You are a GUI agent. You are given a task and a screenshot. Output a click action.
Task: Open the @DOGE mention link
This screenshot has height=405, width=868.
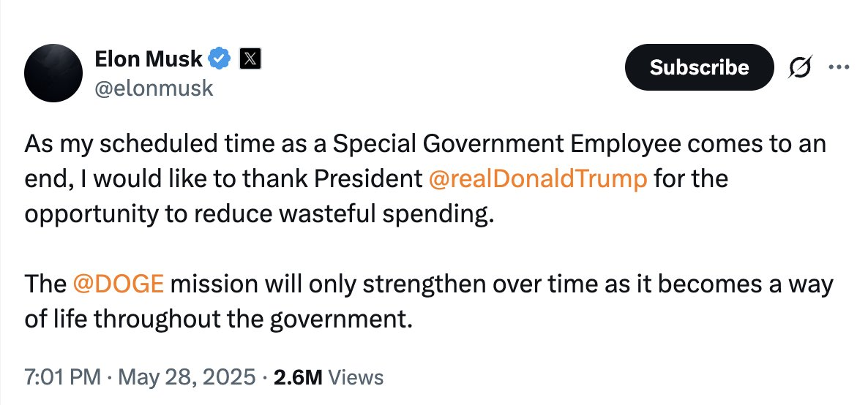click(x=119, y=284)
